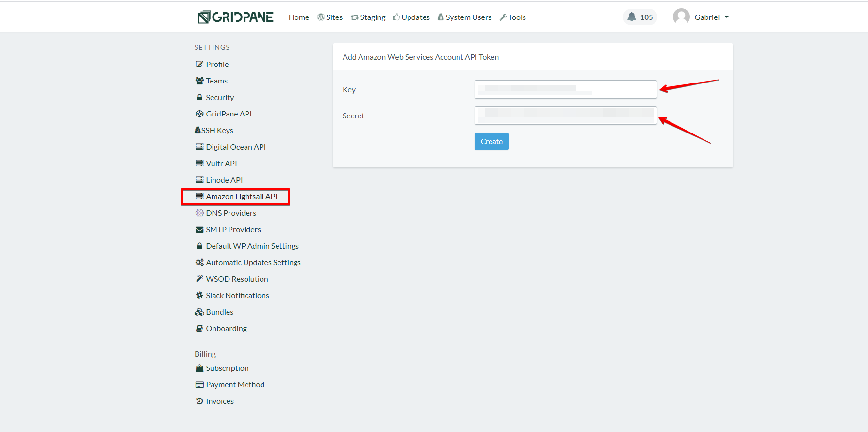Click the Tools wrench icon
Image resolution: width=868 pixels, height=432 pixels.
[x=503, y=17]
